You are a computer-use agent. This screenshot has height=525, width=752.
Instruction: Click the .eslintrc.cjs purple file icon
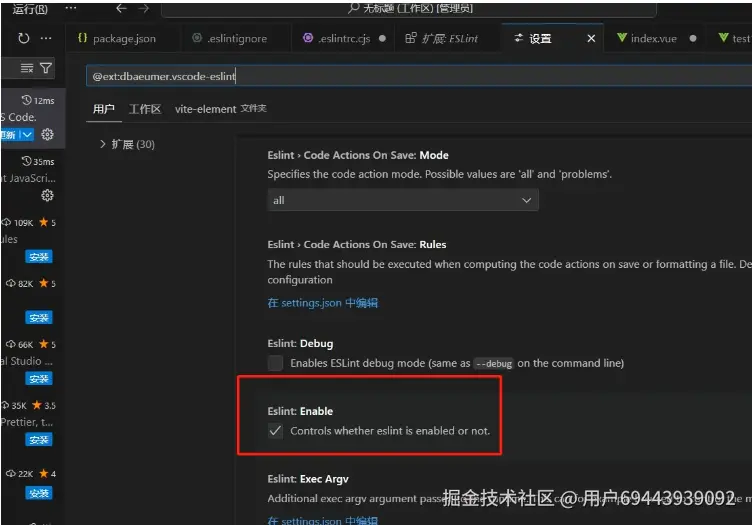(308, 38)
